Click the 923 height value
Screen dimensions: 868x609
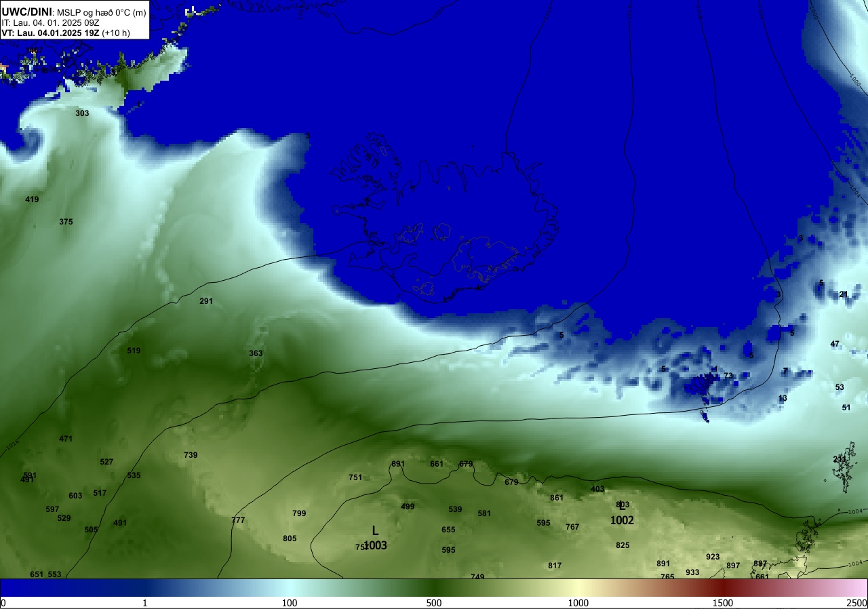click(713, 557)
